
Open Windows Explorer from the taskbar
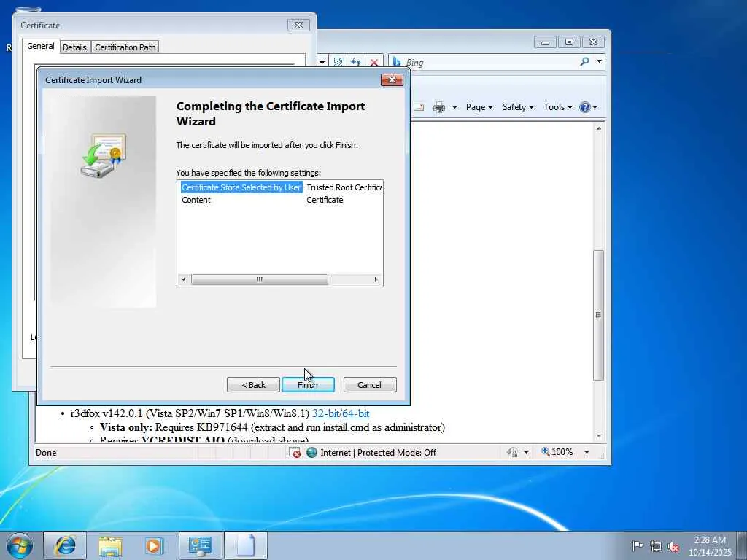point(111,545)
